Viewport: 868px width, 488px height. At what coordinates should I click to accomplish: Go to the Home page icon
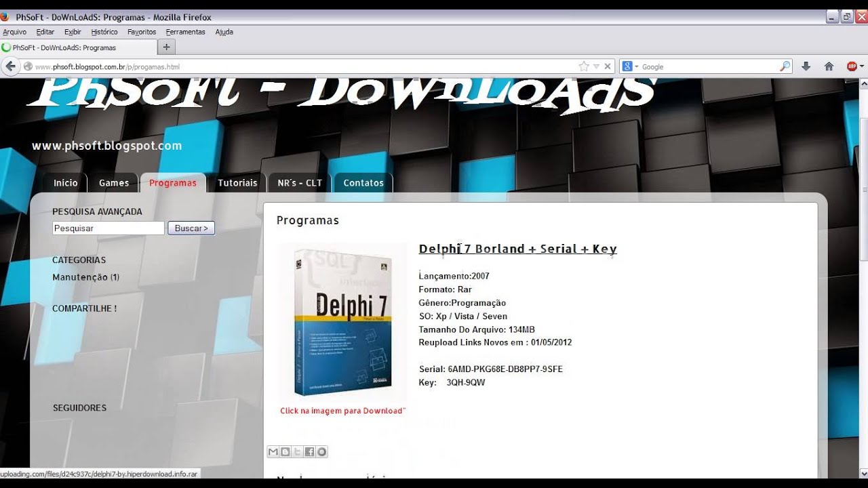tap(829, 66)
